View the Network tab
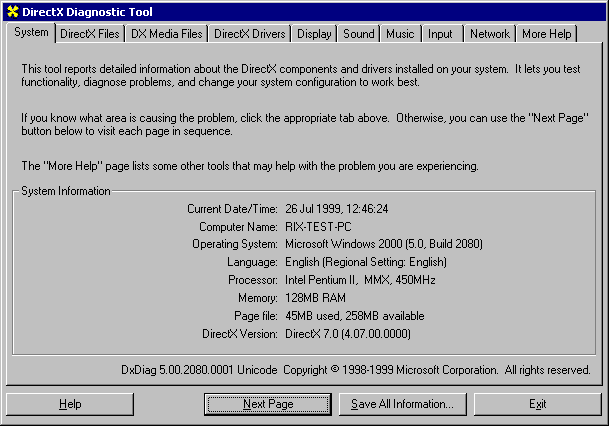Image resolution: width=609 pixels, height=426 pixels. point(490,34)
